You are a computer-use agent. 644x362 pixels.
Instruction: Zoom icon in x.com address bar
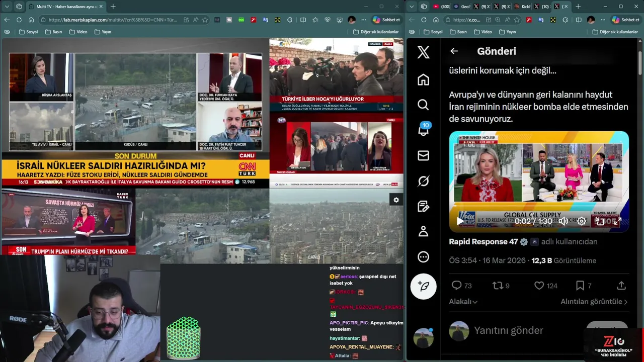tap(498, 20)
